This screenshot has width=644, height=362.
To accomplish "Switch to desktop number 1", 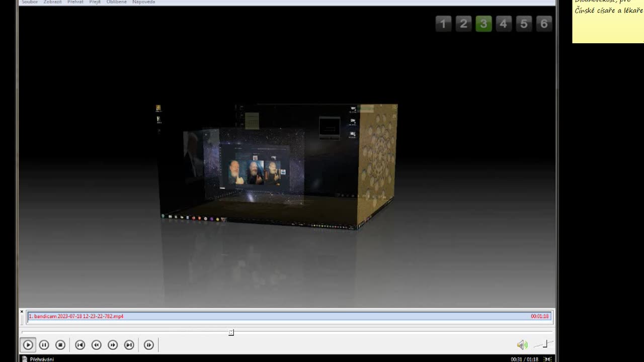I will click(443, 24).
